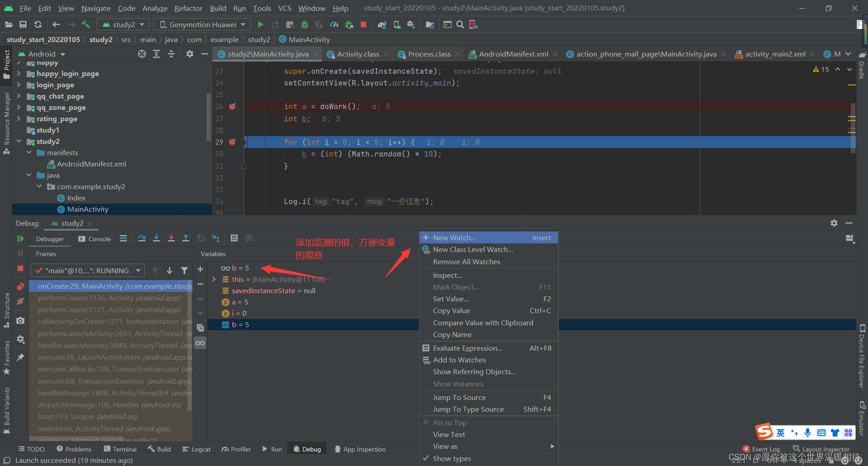Screen dimensions: 868x466
Task: Collapse the manifests folder
Action: pos(29,152)
